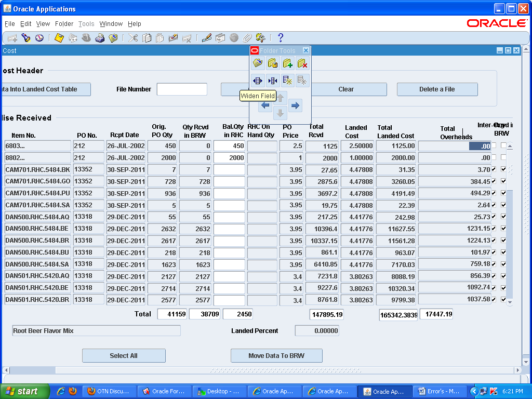
Task: Click the Delete Record toolbar icon
Action: (x=187, y=38)
